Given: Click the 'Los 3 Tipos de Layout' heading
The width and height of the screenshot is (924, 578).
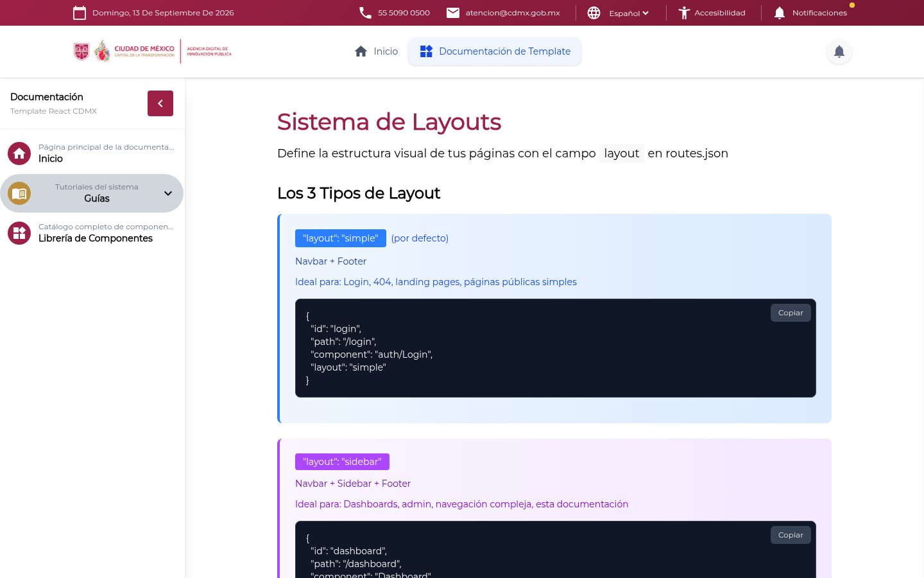Looking at the screenshot, I should [359, 193].
